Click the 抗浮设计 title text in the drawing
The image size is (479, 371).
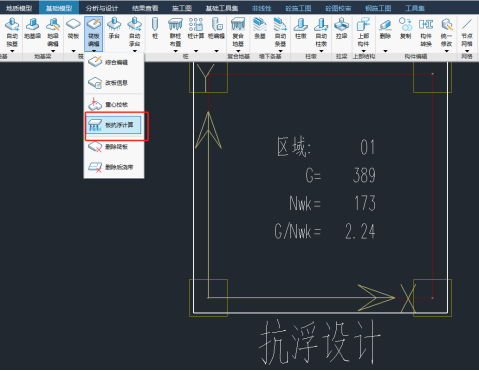click(x=320, y=342)
